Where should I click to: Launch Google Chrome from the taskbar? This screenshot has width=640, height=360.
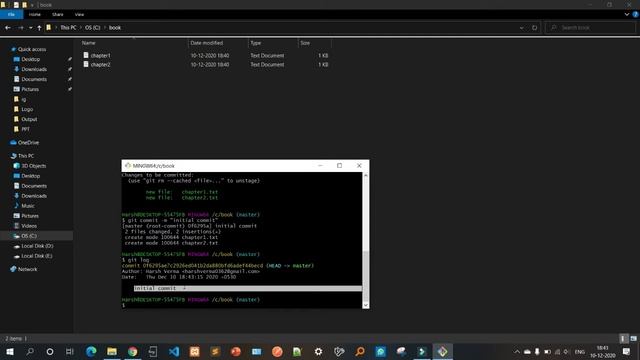click(133, 351)
